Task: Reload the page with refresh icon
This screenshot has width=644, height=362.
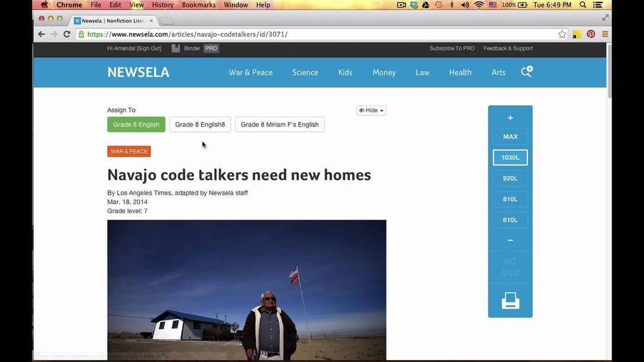Action: tap(67, 34)
